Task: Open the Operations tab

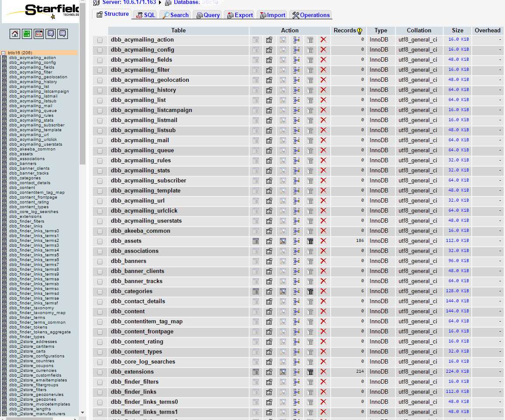Action: (x=311, y=15)
